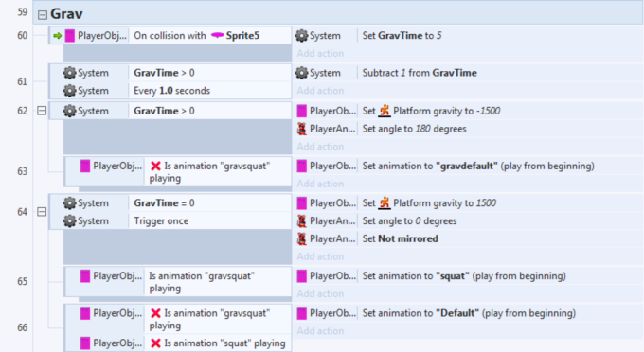
Task: Click PlayerOb icon for gravity 1500 action
Action: [302, 203]
